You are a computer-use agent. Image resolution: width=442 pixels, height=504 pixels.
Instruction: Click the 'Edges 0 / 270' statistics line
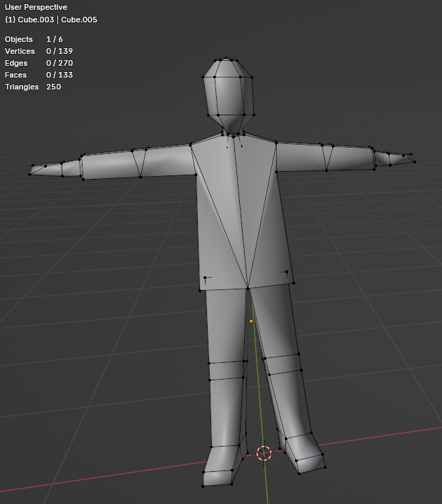(x=38, y=63)
